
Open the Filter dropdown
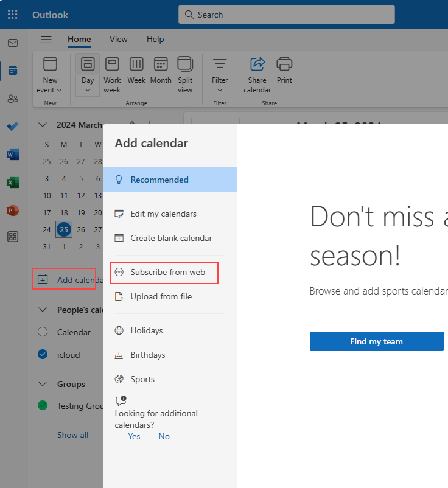click(220, 75)
